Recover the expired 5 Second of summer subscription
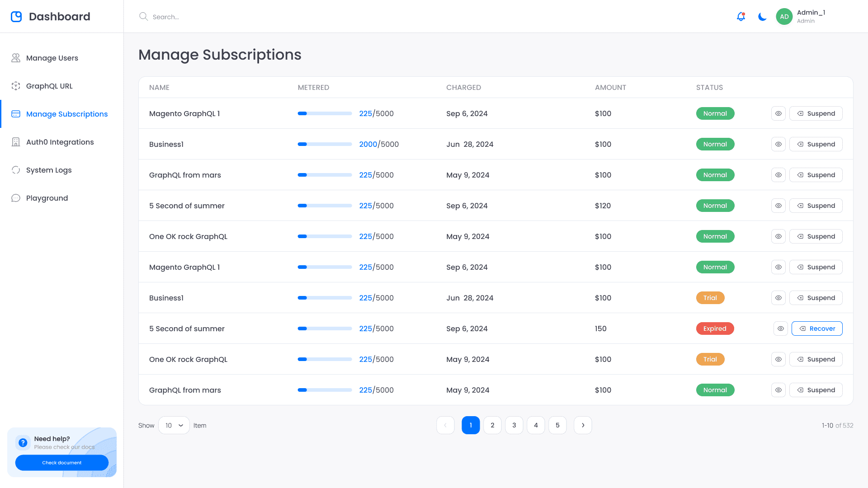Image resolution: width=868 pixels, height=488 pixels. [817, 328]
